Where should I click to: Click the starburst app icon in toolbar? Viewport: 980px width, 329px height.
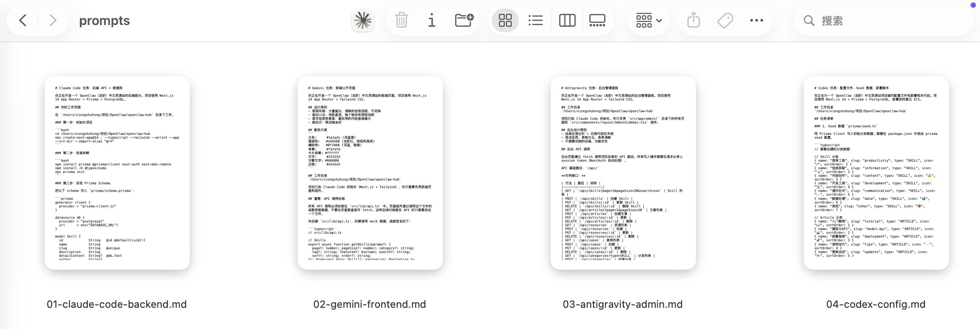tap(363, 20)
